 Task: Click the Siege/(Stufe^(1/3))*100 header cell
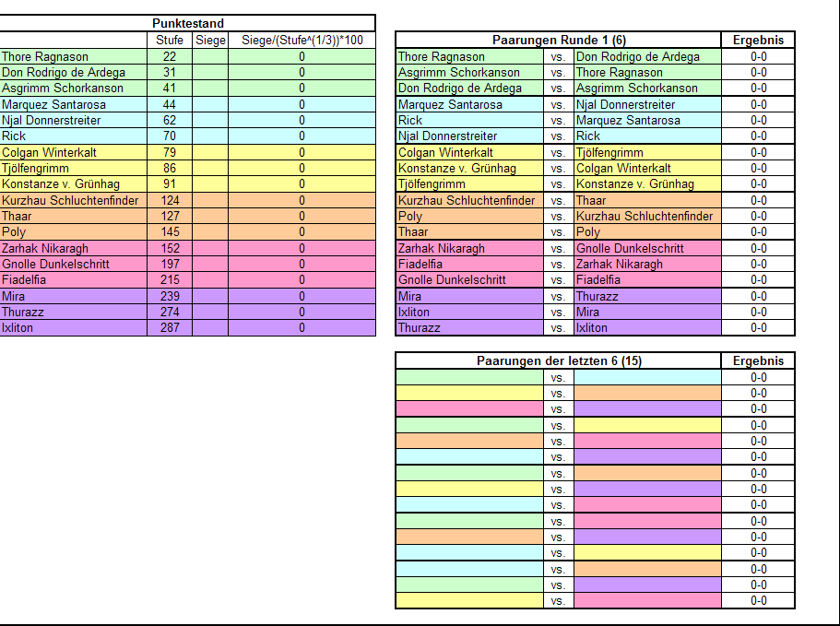[x=302, y=40]
